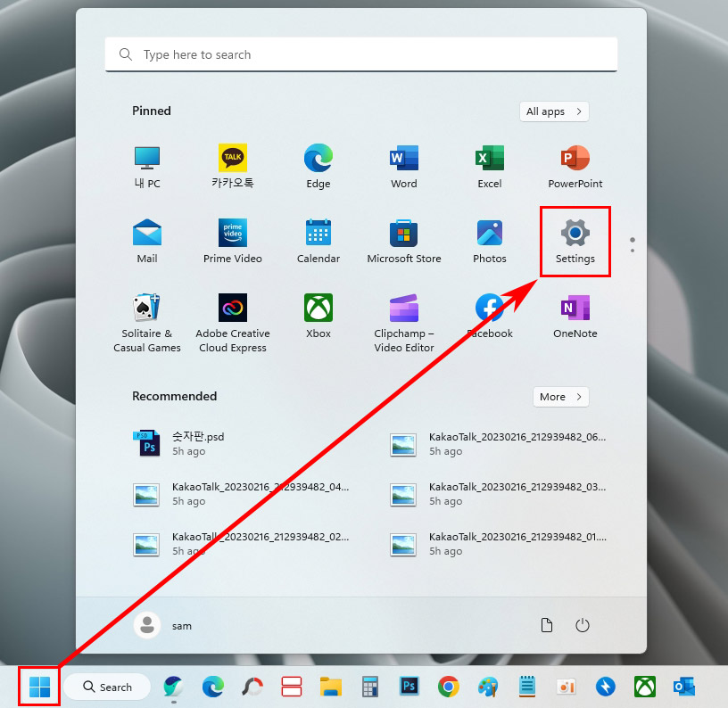Viewport: 728px width, 708px height.
Task: Launch the Photos app
Action: 490,242
